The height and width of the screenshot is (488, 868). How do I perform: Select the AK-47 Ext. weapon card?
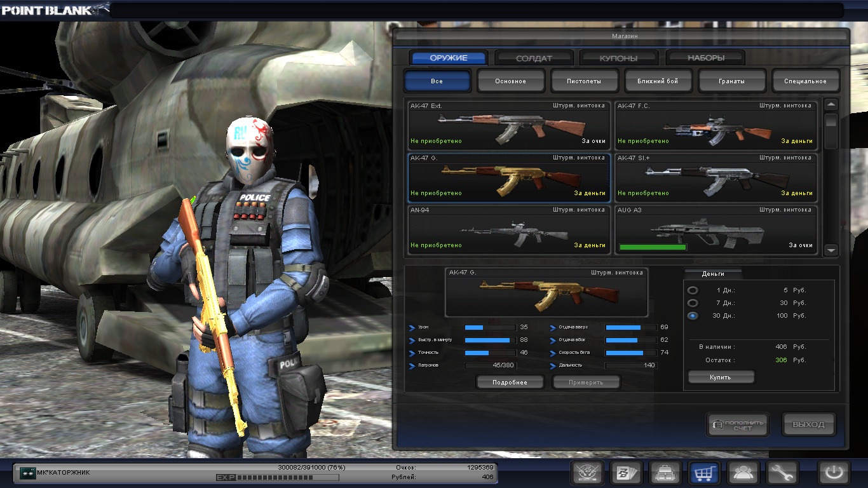(508, 125)
